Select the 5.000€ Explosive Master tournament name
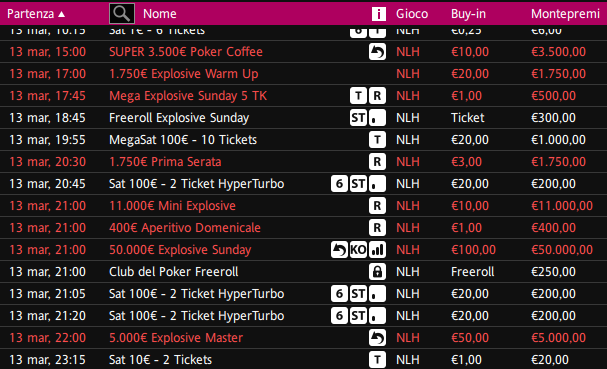This screenshot has height=369, width=607. click(176, 338)
